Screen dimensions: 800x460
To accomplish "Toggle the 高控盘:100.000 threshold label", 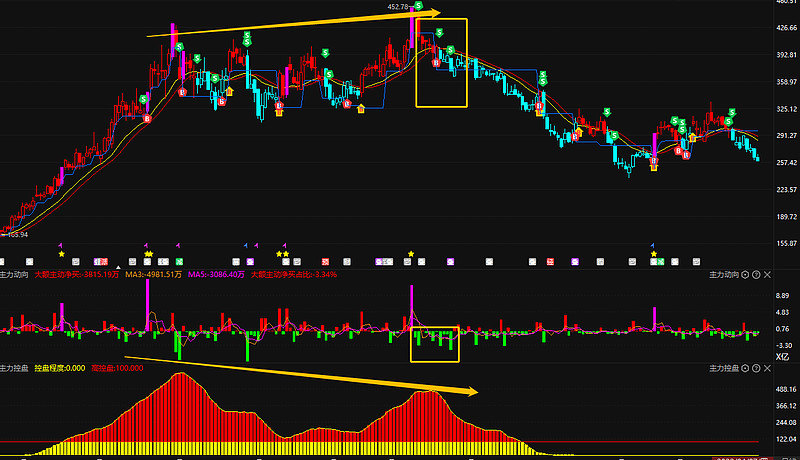I will click(x=117, y=368).
